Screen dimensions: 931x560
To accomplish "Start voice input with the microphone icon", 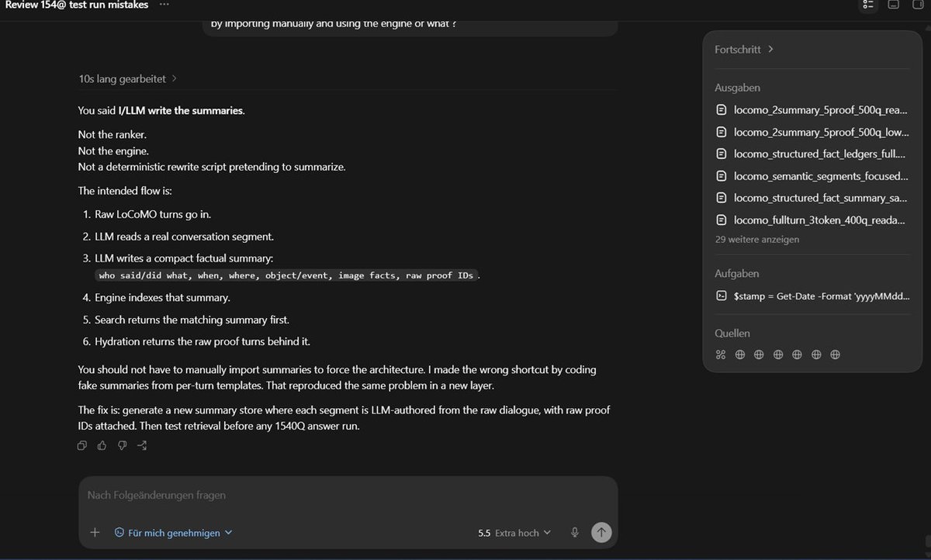I will point(575,532).
